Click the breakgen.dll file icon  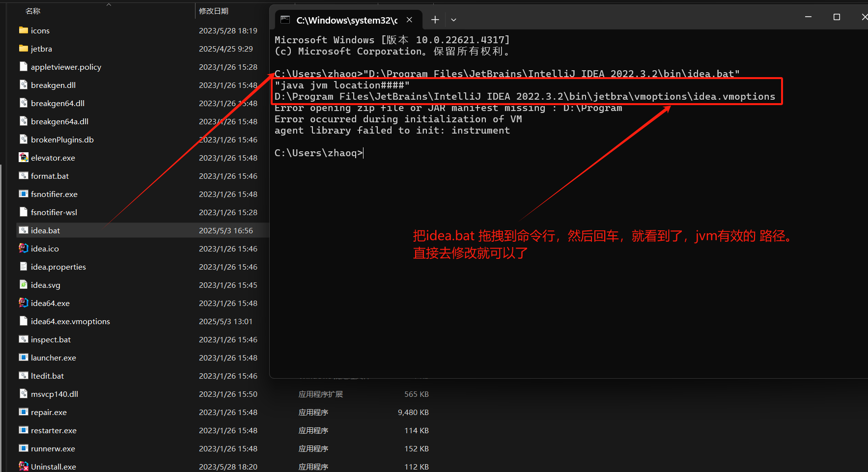click(23, 85)
